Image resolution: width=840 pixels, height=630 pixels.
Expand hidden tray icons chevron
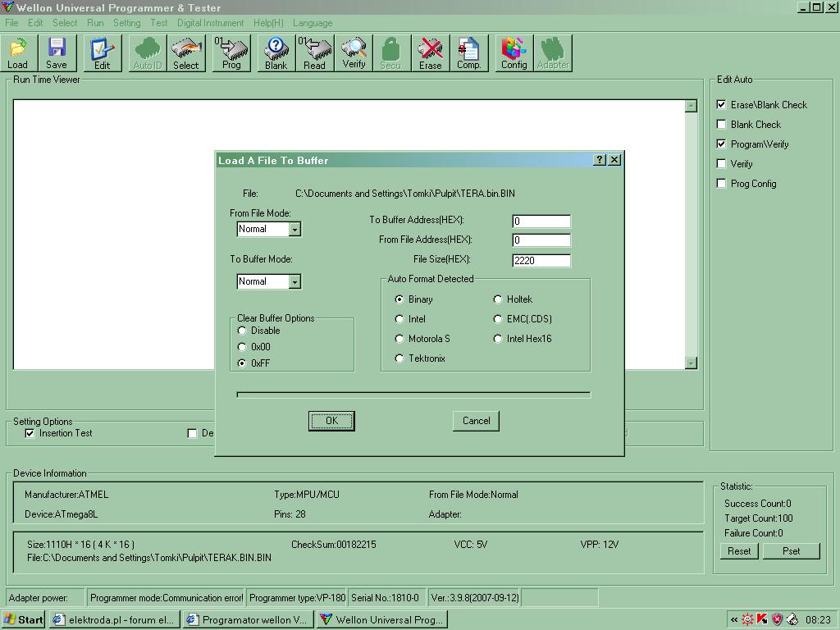click(734, 620)
